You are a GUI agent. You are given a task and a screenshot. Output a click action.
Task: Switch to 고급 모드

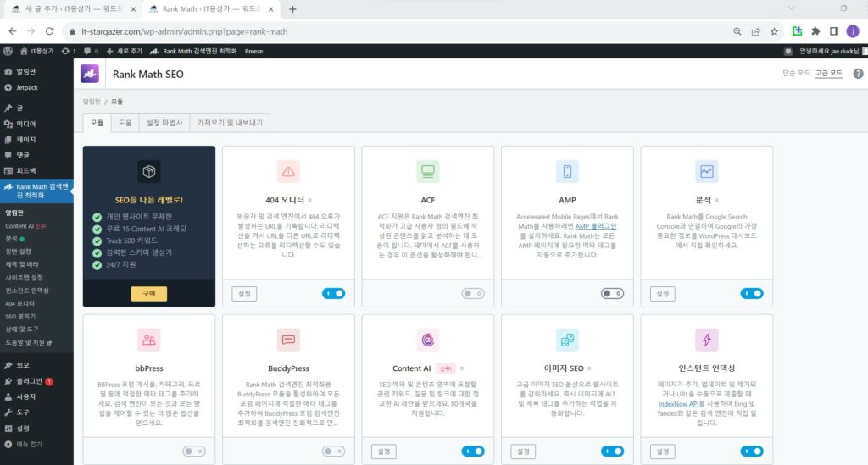coord(829,73)
